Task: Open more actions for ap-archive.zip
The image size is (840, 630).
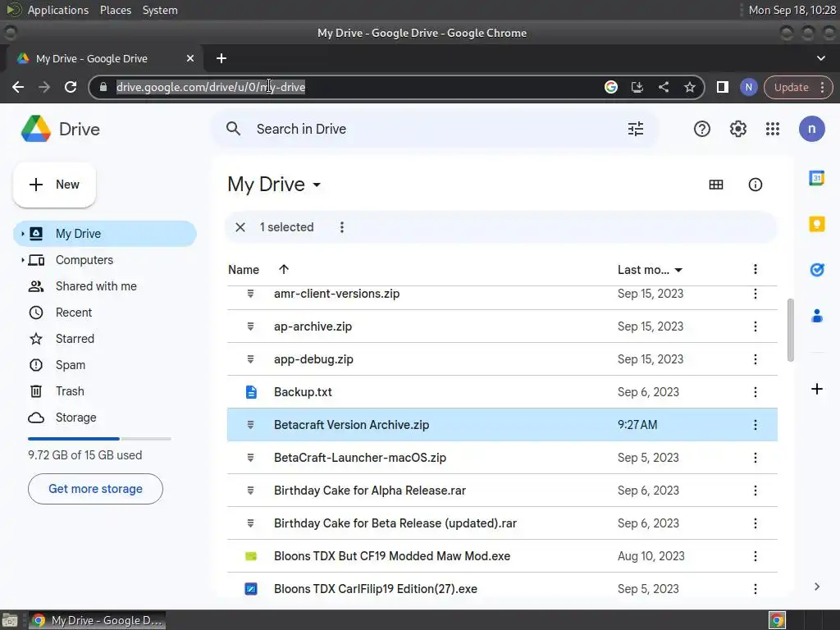Action: tap(755, 326)
